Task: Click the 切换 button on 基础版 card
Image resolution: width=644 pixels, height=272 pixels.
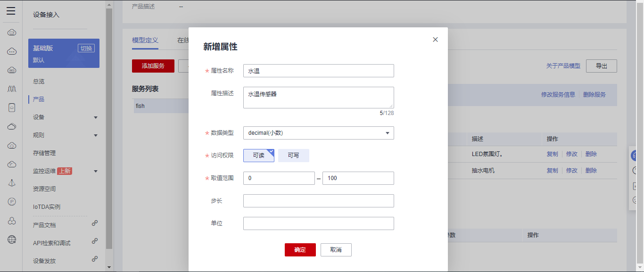Action: (x=86, y=48)
